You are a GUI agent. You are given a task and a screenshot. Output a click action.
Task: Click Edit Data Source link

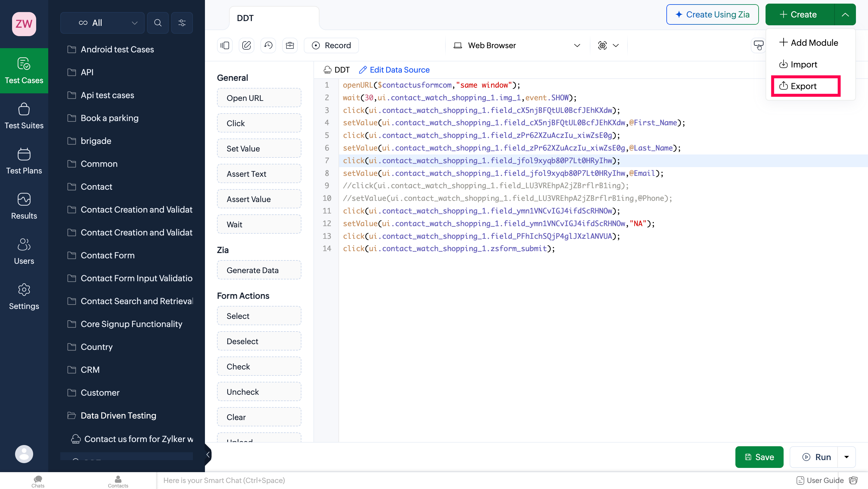pos(395,70)
